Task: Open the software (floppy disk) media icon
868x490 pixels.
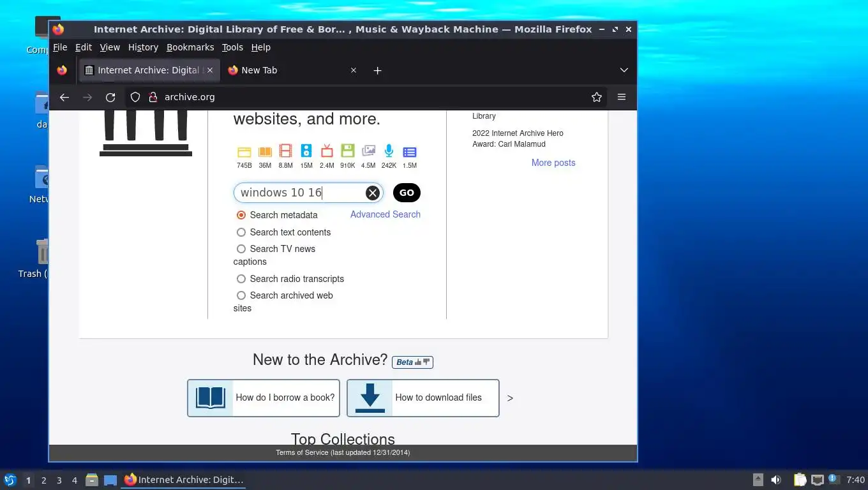Action: (x=347, y=151)
